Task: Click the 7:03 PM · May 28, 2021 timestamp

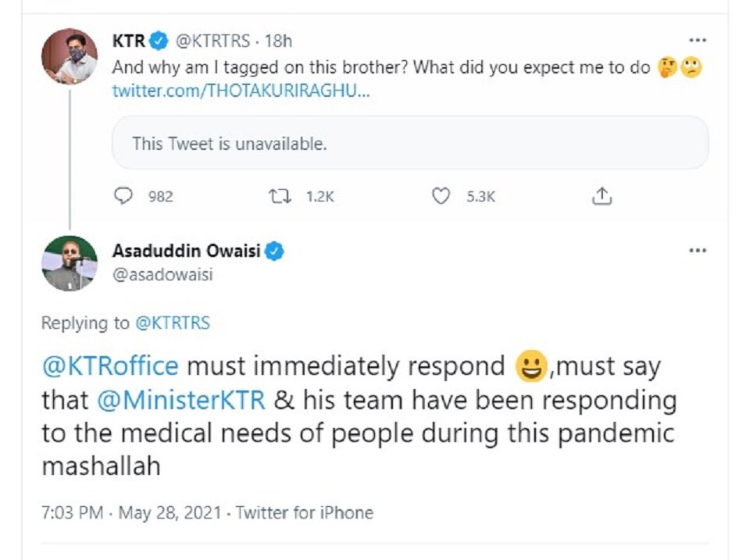Action: 131,513
